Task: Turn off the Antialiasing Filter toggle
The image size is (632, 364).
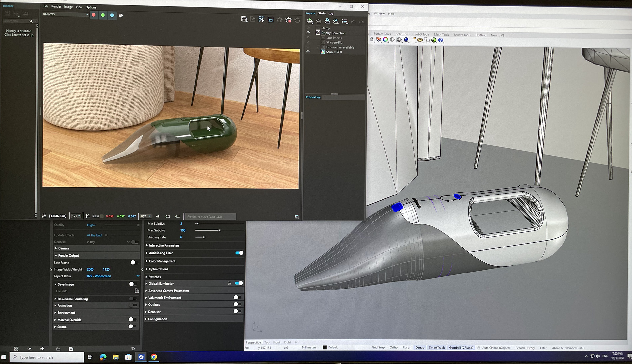Action: click(x=239, y=253)
